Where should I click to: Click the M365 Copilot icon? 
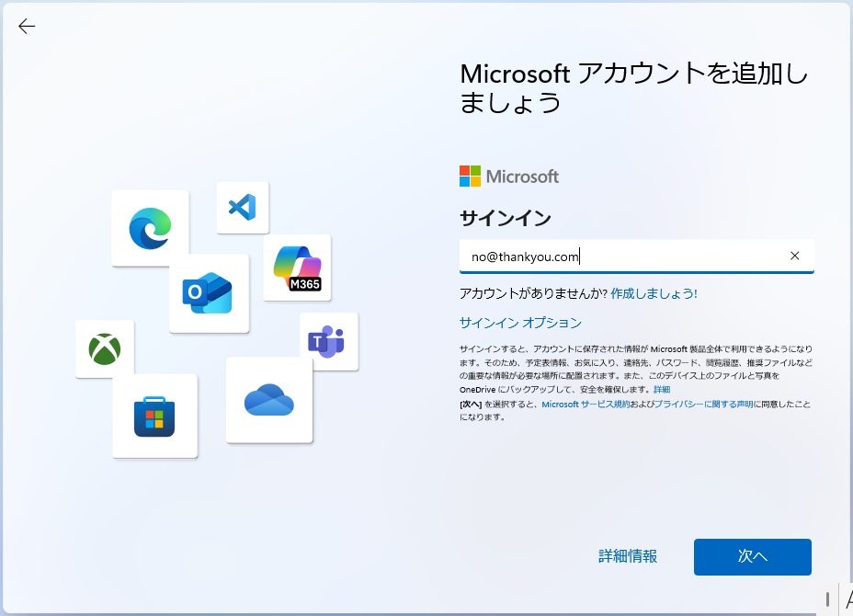297,268
